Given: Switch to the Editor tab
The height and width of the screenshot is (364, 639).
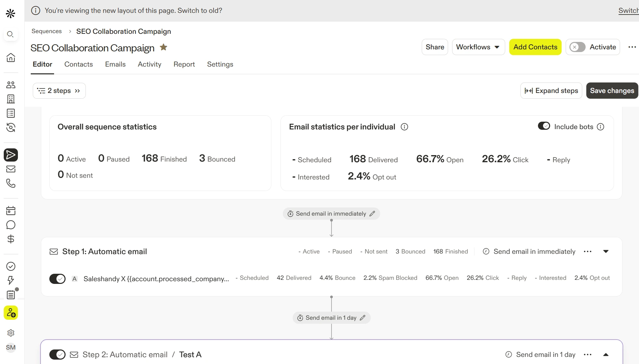Looking at the screenshot, I should [x=43, y=64].
